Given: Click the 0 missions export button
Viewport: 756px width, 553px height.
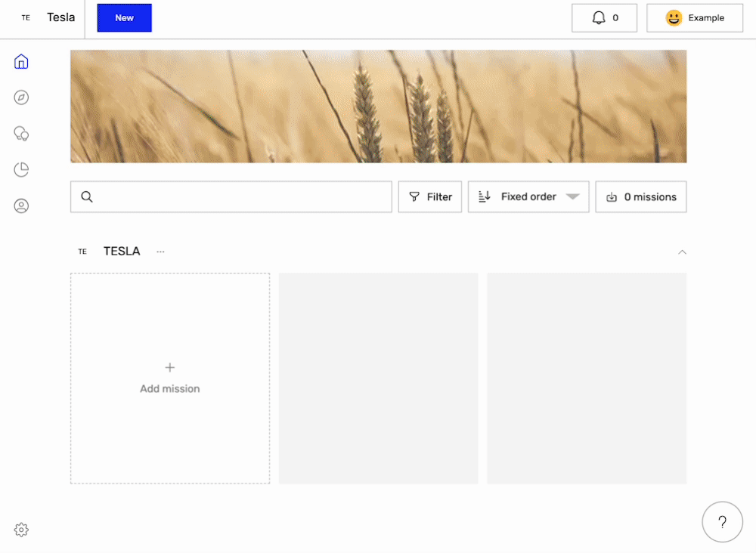Looking at the screenshot, I should [641, 196].
